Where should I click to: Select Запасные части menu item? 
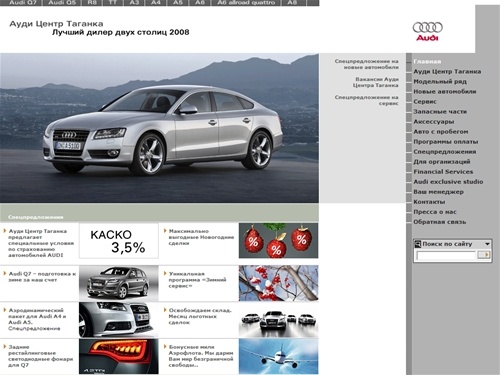click(440, 112)
